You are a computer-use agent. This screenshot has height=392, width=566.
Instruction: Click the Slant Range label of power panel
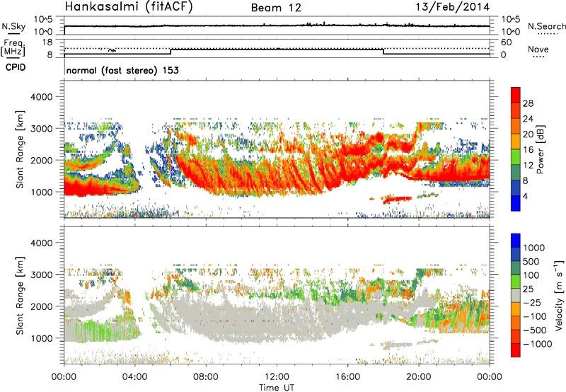pos(20,149)
